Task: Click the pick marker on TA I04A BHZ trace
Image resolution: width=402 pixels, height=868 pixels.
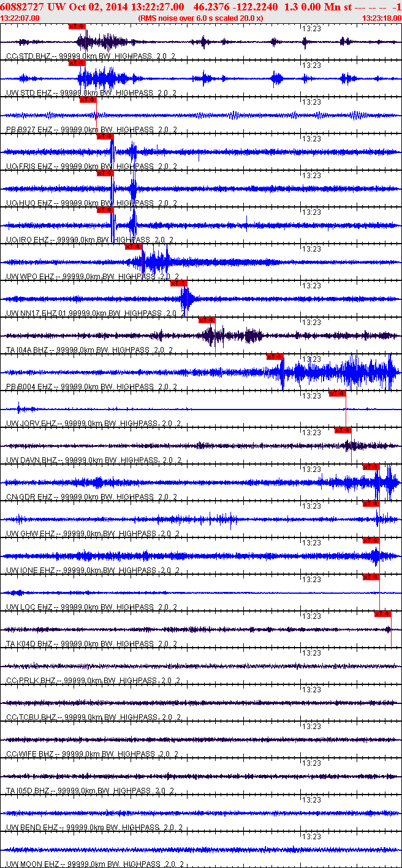Action: [x=207, y=320]
